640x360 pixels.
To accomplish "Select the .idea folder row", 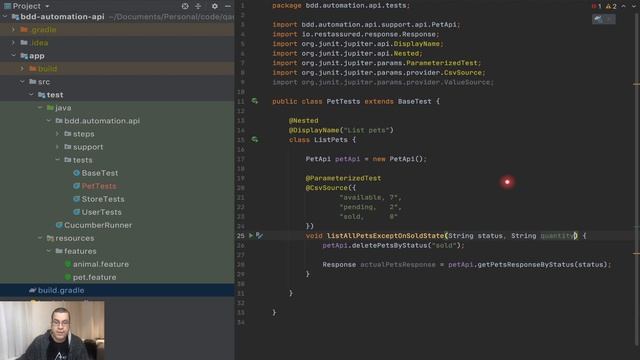I will click(x=117, y=43).
